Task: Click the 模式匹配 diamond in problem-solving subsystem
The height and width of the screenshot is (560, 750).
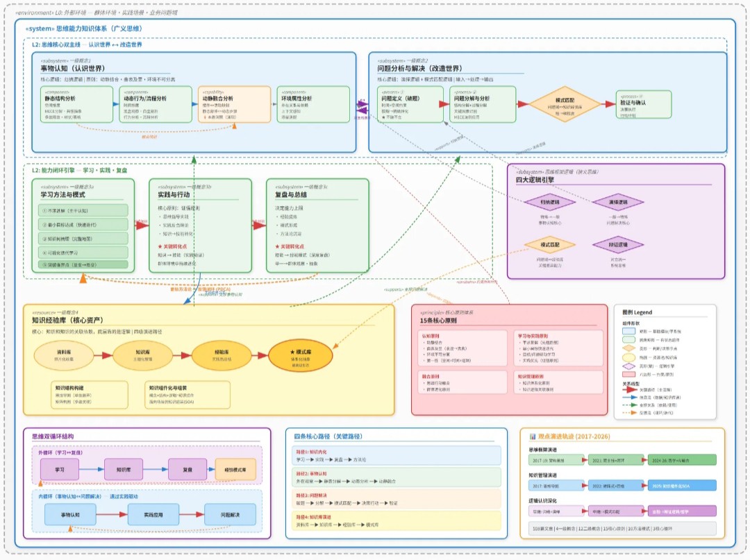Action: (565, 104)
